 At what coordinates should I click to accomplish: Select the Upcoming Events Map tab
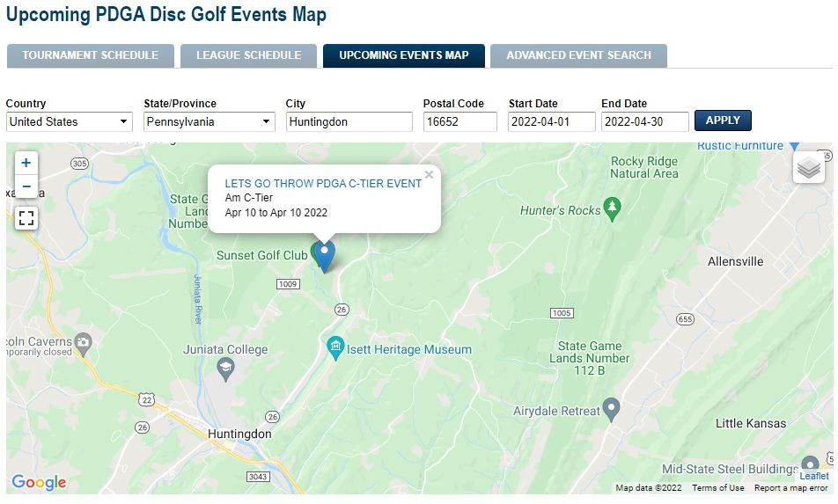click(403, 55)
